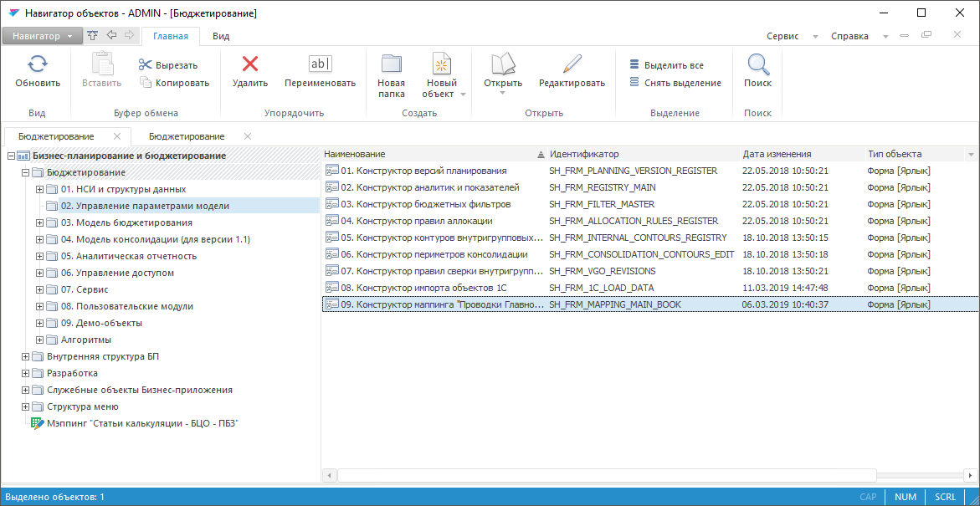Click folder icon of 07. Сервис
Viewport: 980px width, 506px height.
[52, 290]
